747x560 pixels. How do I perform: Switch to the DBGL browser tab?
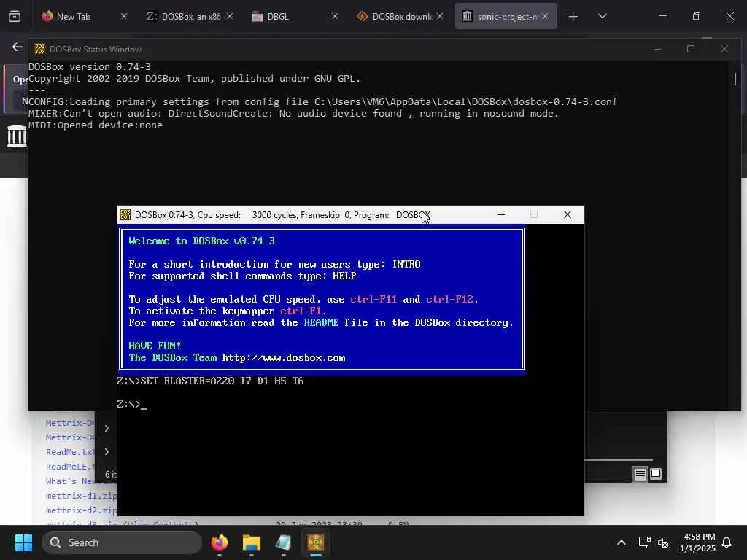(295, 16)
